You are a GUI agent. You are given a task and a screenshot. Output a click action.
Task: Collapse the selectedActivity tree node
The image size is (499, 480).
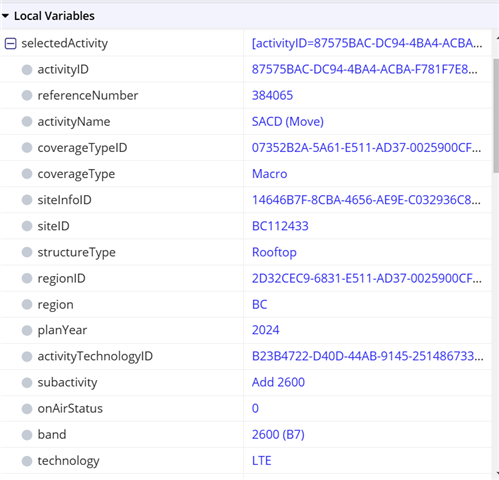[10, 43]
